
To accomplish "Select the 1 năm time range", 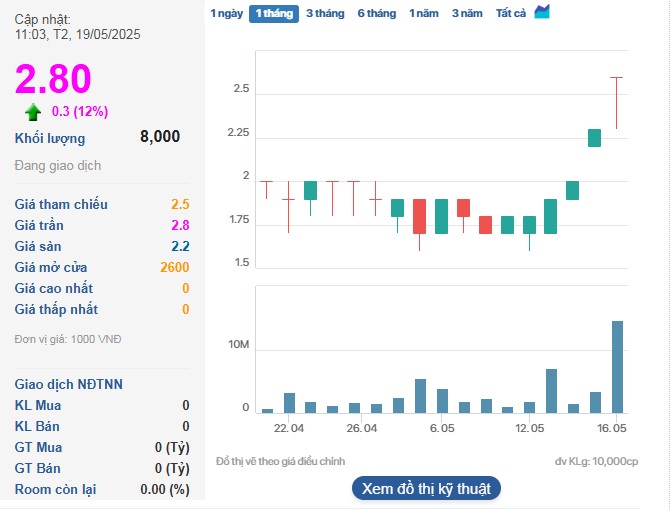I will (423, 13).
